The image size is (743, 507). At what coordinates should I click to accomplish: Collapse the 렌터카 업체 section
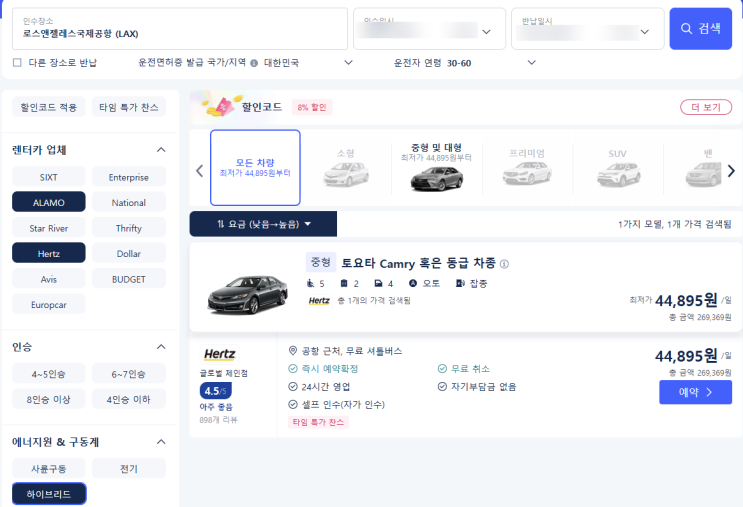pos(161,150)
